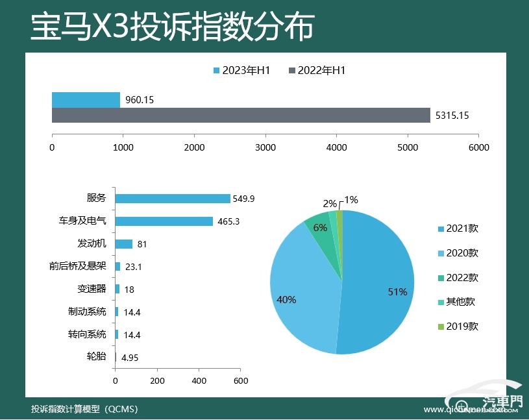Click the 2021款 legend text

point(462,229)
